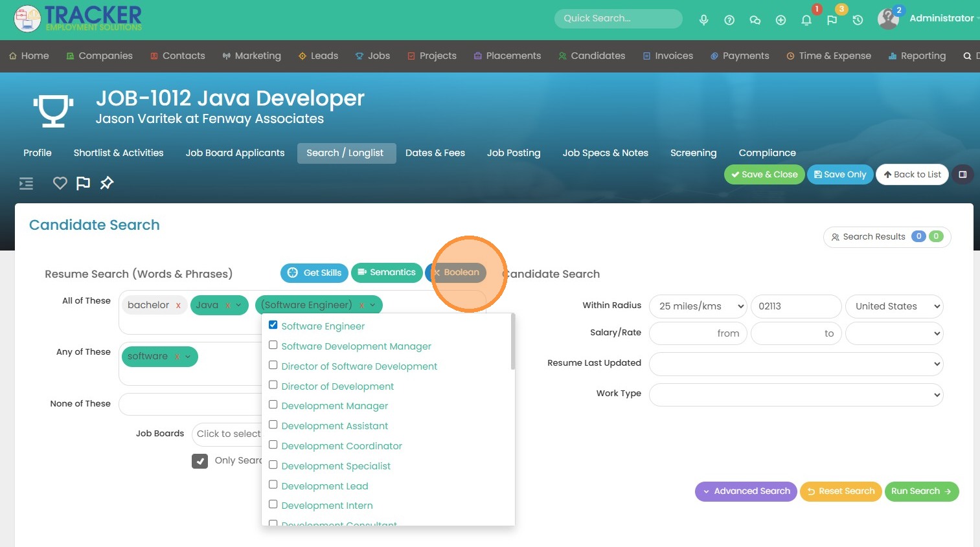Click the microphone voice search icon
Screen dimensions: 980x547
click(703, 20)
